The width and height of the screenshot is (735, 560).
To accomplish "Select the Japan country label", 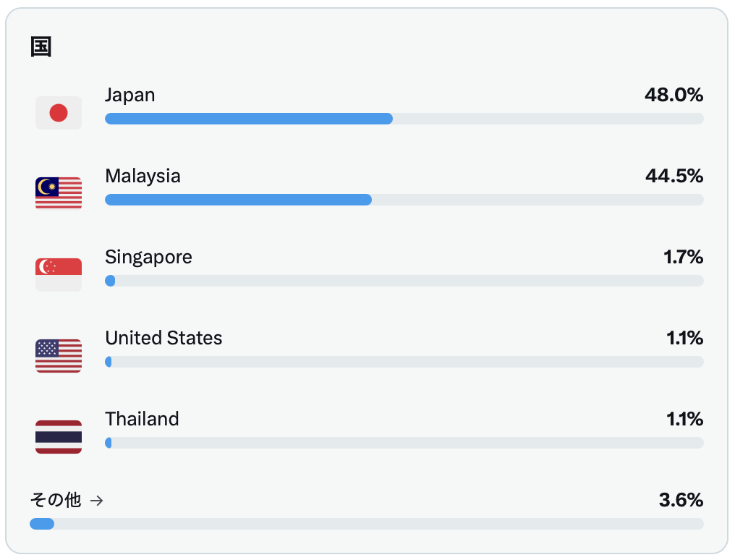I will pyautogui.click(x=129, y=95).
